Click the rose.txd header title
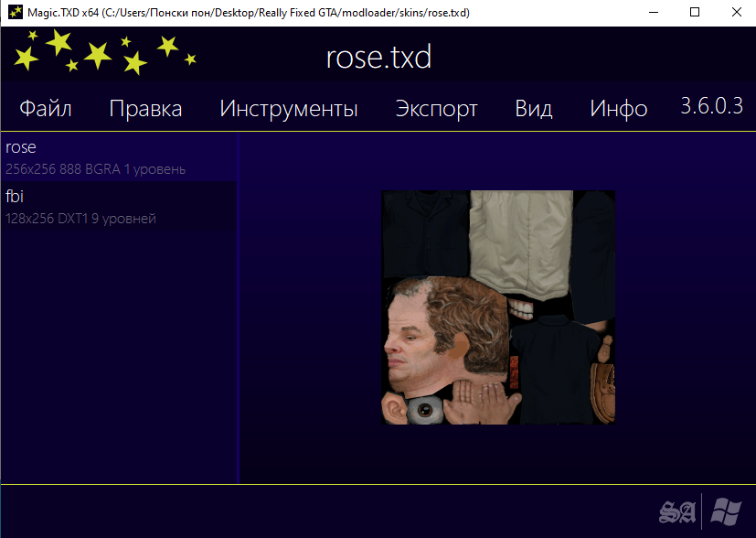Screen dimensions: 756x538 point(378,57)
